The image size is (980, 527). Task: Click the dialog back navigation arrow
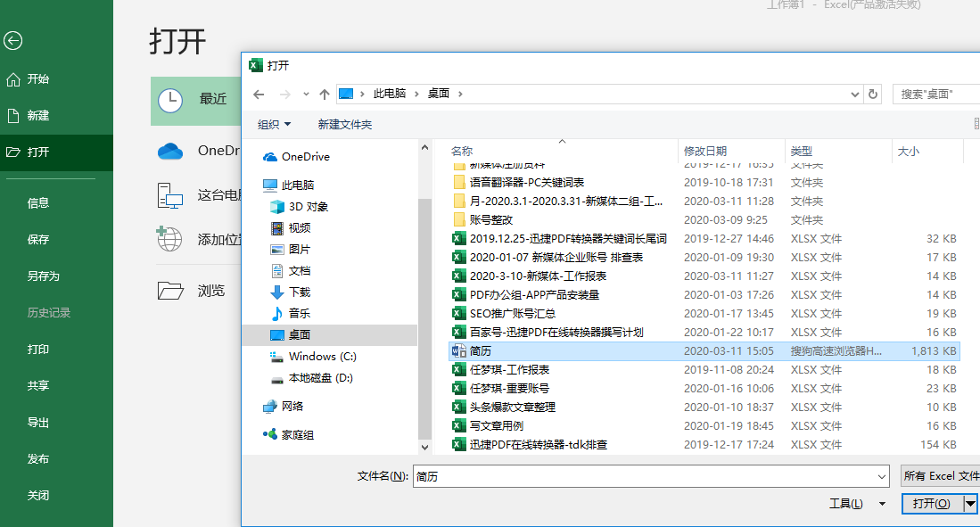[x=259, y=95]
